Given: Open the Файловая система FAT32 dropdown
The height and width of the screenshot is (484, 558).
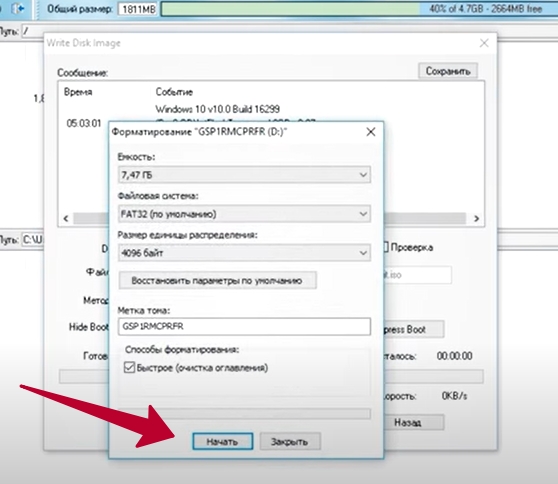Looking at the screenshot, I should pyautogui.click(x=244, y=214).
